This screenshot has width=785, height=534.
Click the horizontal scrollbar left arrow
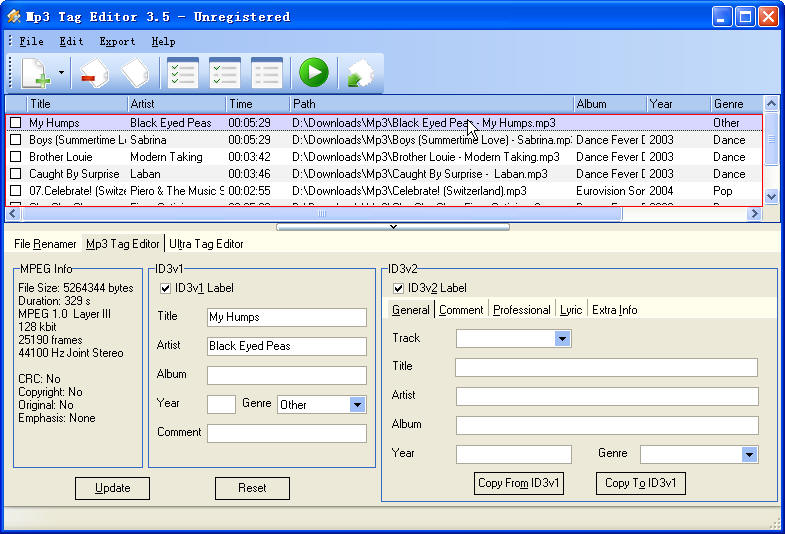tap(13, 214)
